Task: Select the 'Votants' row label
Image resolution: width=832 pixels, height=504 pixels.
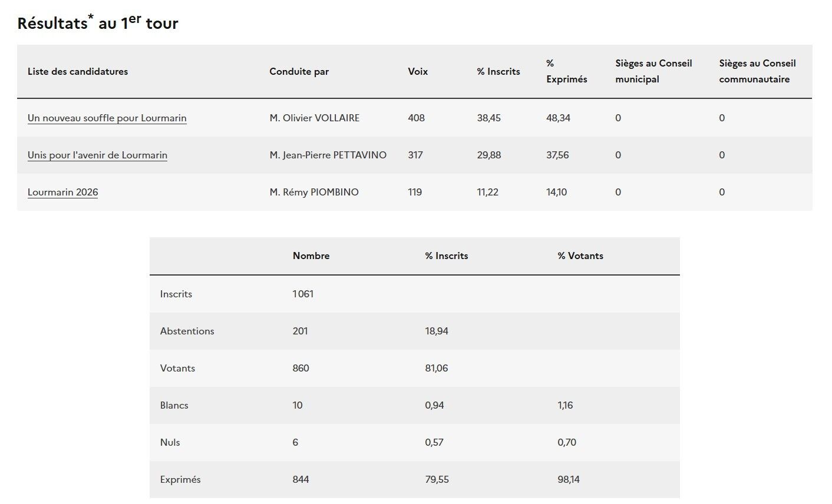Action: click(177, 368)
